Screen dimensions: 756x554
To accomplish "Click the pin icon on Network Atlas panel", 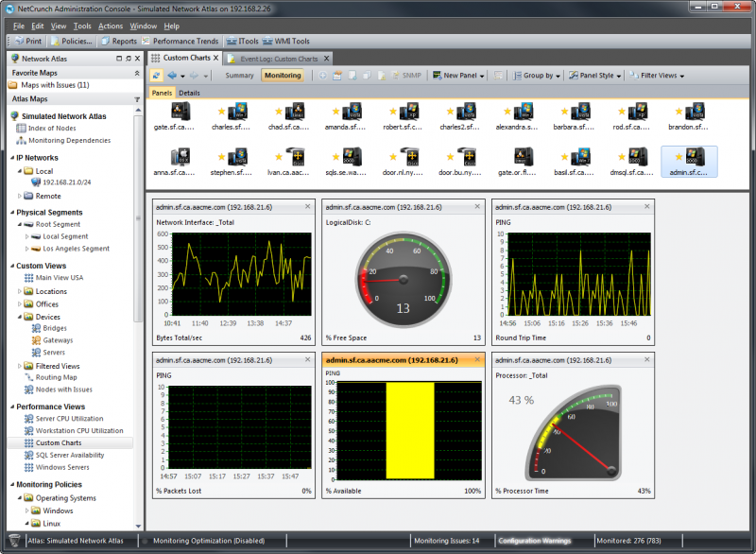I will [x=129, y=59].
